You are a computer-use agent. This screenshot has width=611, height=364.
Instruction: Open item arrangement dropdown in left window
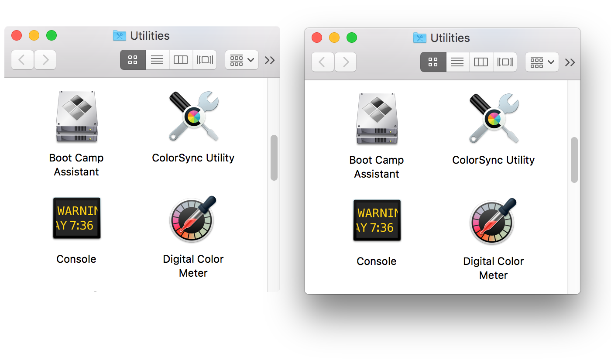(x=242, y=60)
